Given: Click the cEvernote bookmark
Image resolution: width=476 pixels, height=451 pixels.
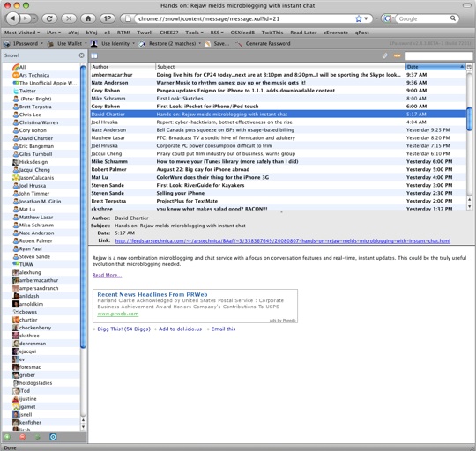Looking at the screenshot, I should point(336,33).
